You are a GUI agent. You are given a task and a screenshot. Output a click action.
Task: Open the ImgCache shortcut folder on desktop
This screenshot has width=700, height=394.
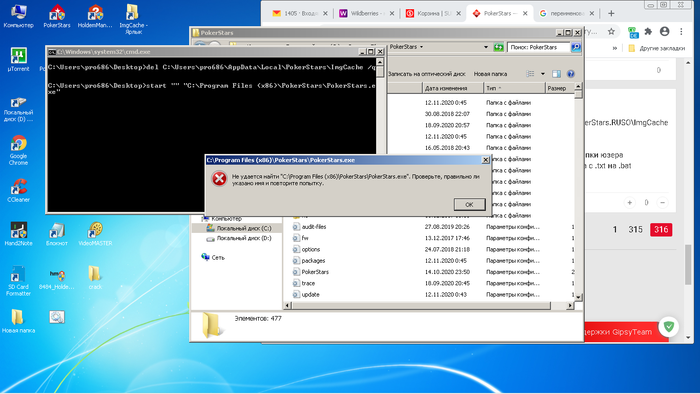133,19
